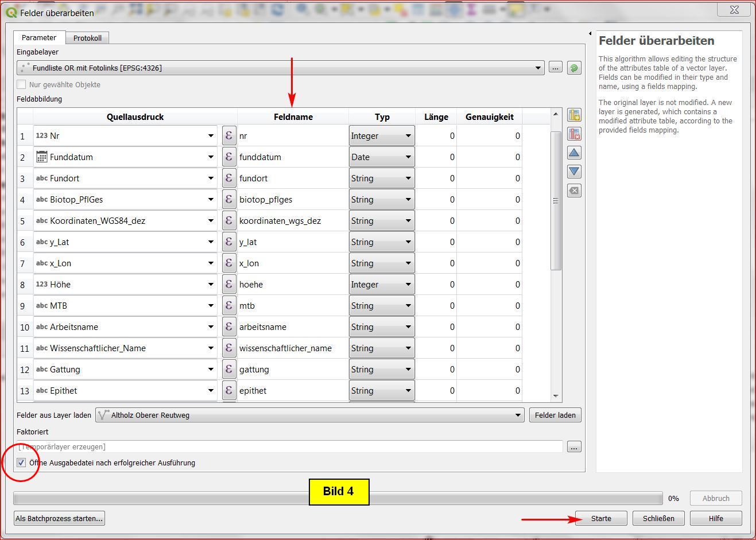Enable Nur gewählte Objekte checkbox

point(22,84)
